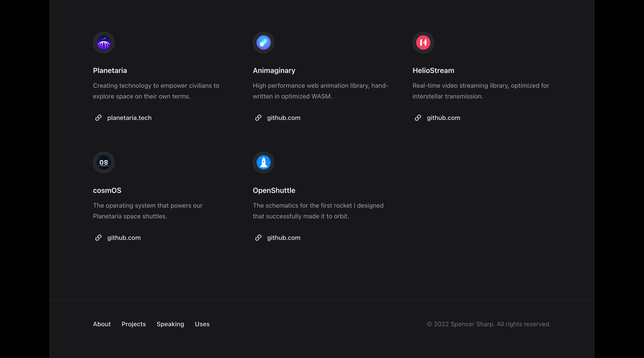Open the planetaria.tech link
644x358 pixels.
(x=129, y=118)
